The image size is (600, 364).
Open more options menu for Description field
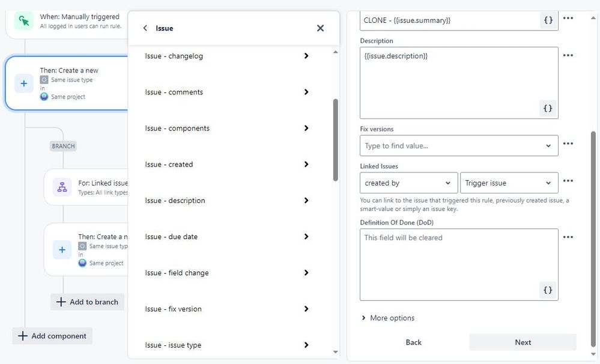click(x=568, y=55)
